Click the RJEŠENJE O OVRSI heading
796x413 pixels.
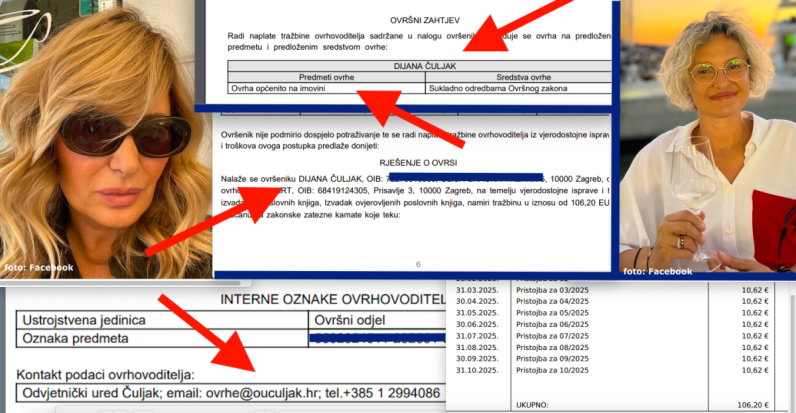[x=418, y=163]
